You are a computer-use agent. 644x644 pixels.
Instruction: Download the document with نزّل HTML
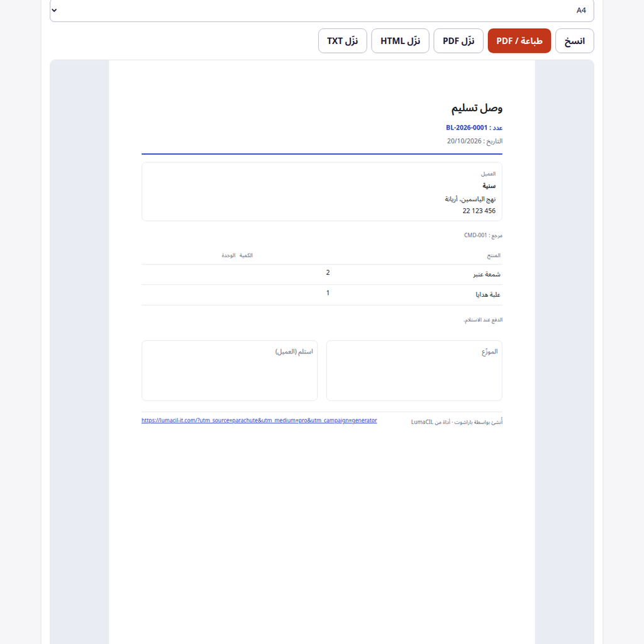click(x=400, y=41)
